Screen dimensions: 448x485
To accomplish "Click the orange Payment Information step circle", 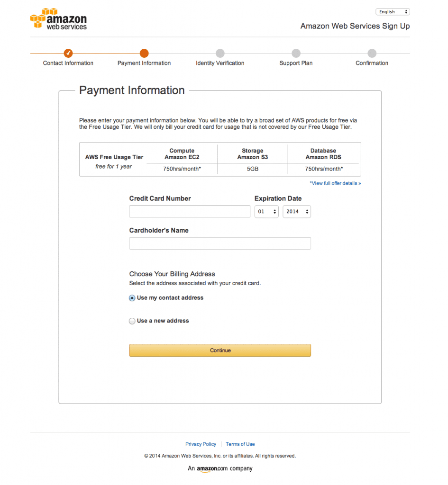I will (144, 53).
